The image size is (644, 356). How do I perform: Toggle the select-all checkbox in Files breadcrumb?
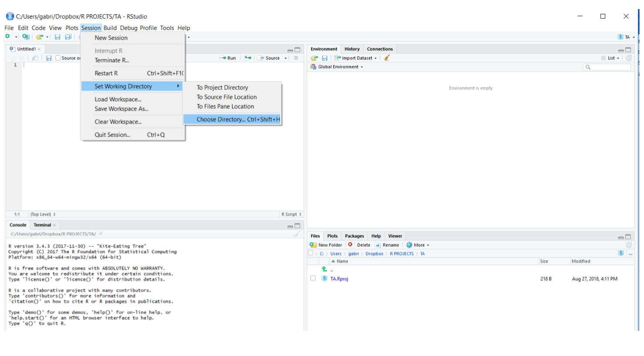[x=311, y=253]
